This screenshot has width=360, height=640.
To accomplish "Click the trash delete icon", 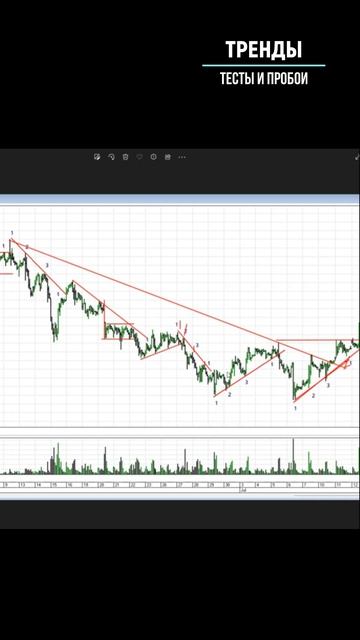I will (125, 157).
